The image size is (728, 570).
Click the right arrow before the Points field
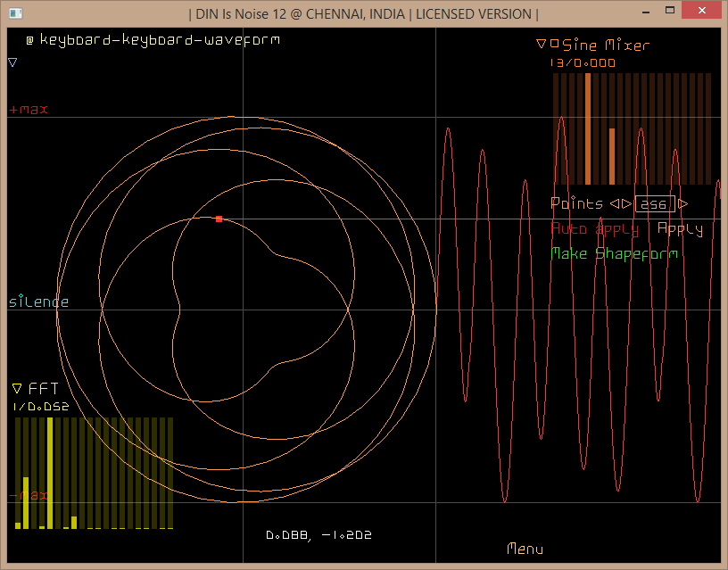click(626, 204)
